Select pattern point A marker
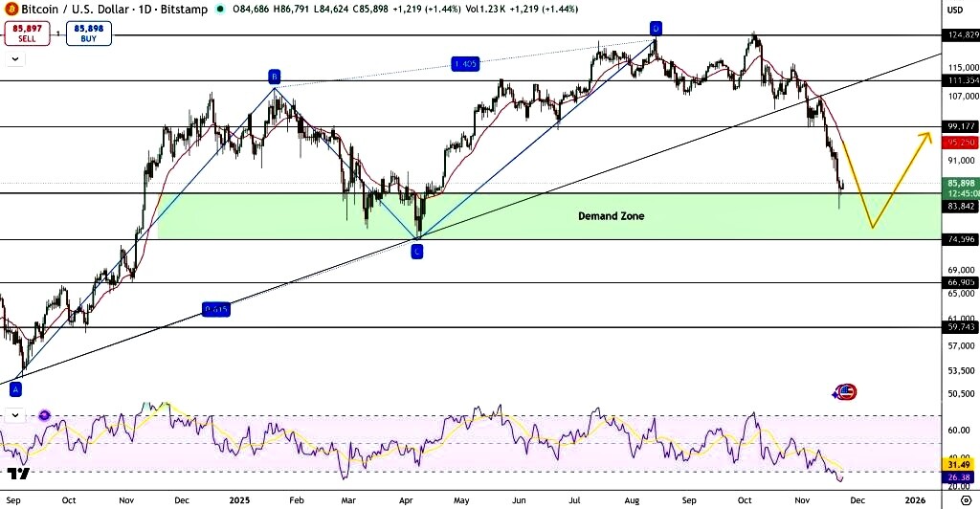This screenshot has height=509, width=980. click(x=15, y=389)
